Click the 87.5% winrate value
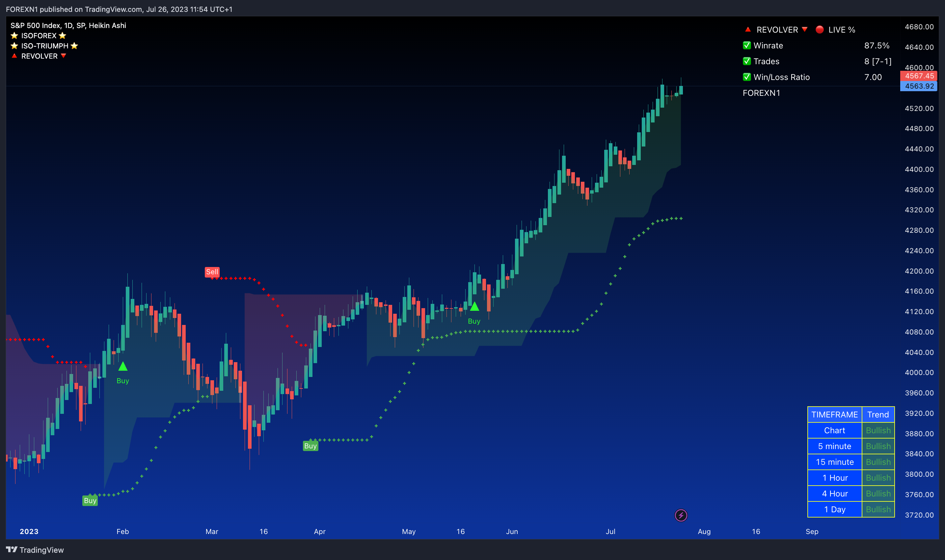 877,46
